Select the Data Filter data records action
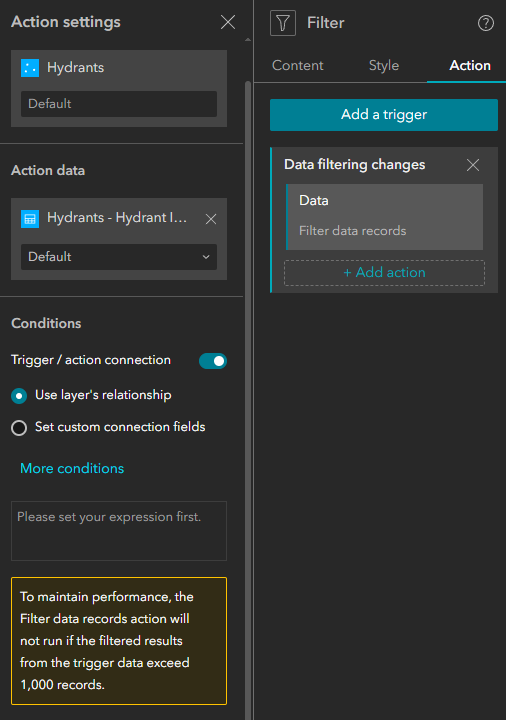 click(x=384, y=217)
